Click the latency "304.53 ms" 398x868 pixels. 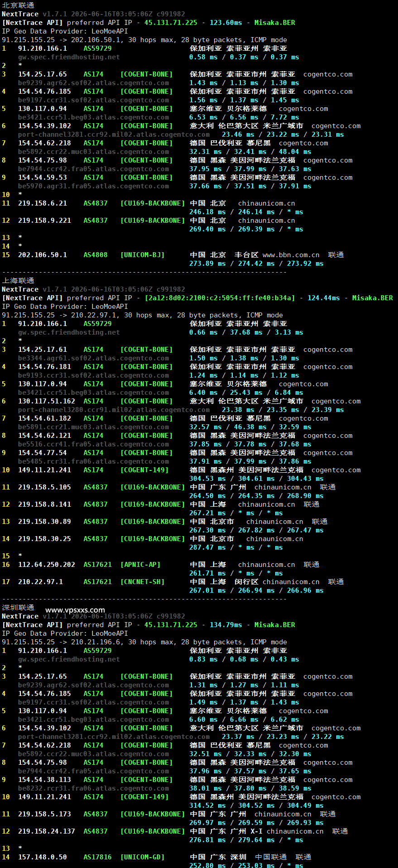tap(207, 479)
